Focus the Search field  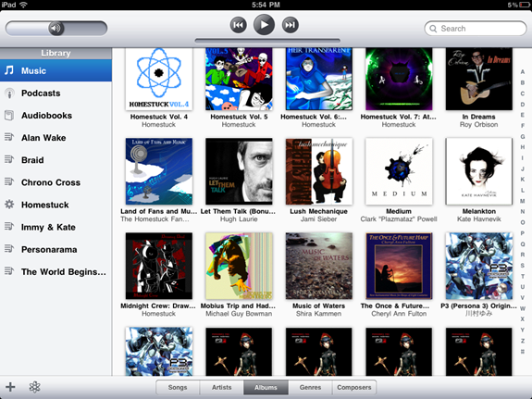(x=476, y=29)
